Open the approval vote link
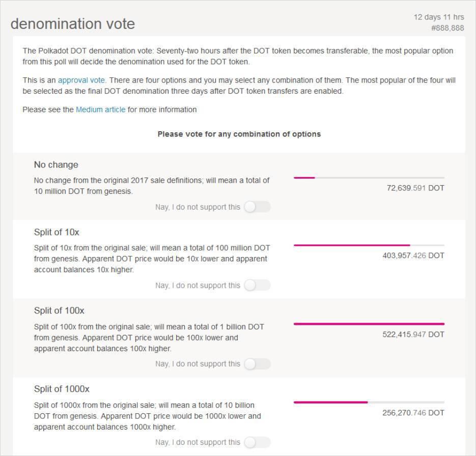This screenshot has width=476, height=456. click(81, 80)
